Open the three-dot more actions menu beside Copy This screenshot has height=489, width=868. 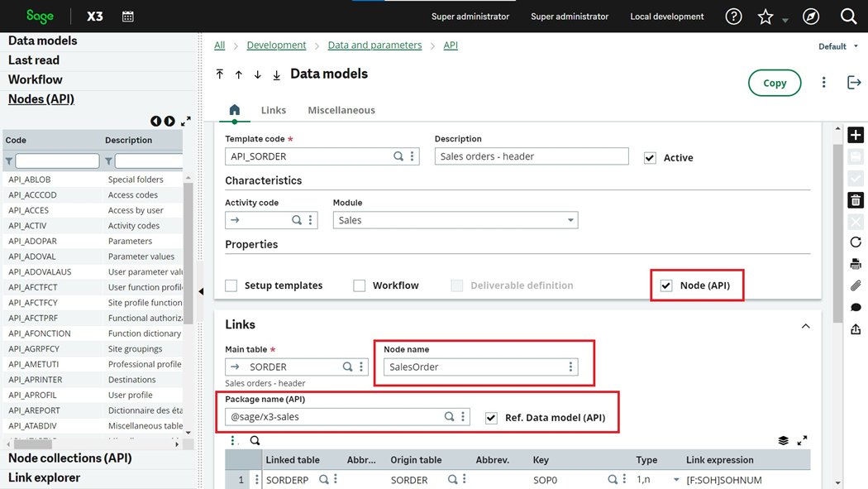tap(823, 83)
